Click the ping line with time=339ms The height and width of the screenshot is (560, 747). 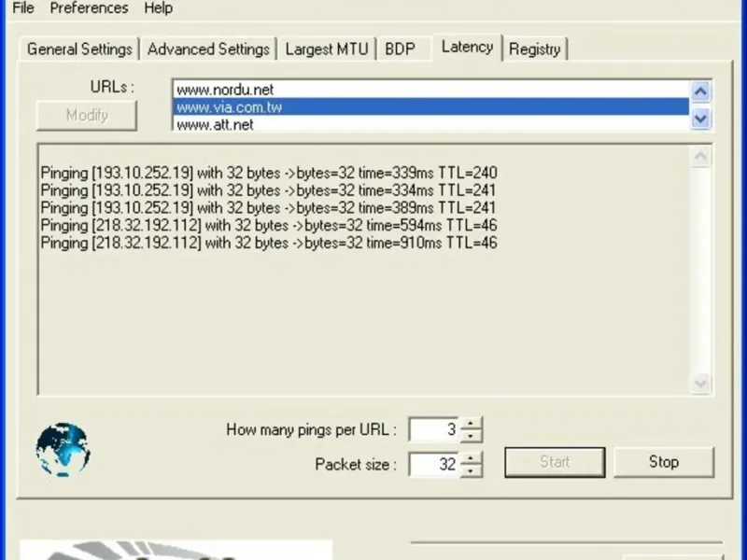pos(269,173)
